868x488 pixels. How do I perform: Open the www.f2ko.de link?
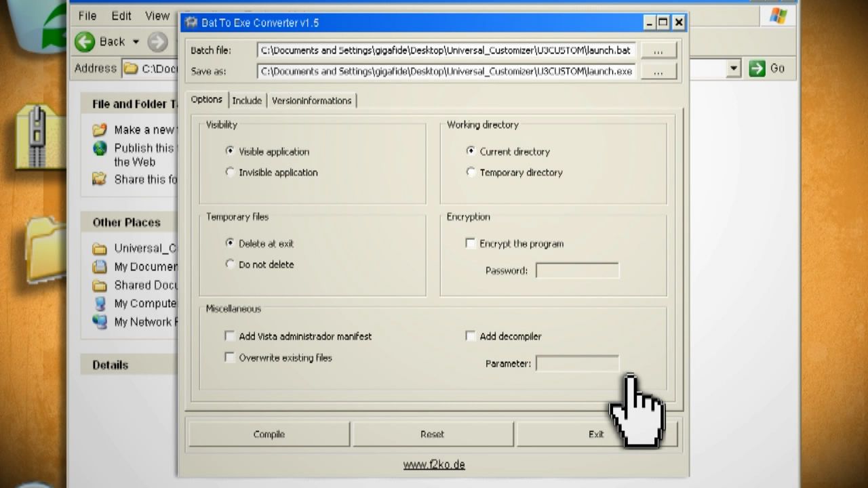[x=434, y=464]
